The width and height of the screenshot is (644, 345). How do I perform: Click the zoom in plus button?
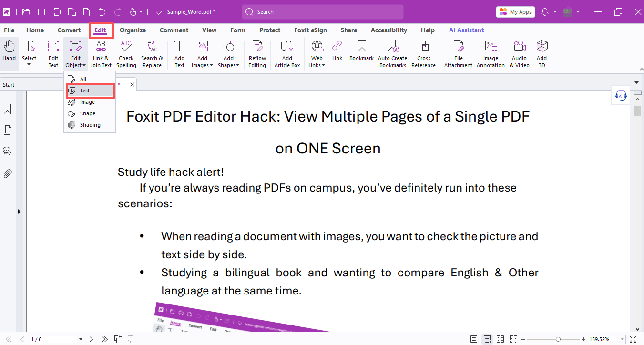pyautogui.click(x=583, y=339)
